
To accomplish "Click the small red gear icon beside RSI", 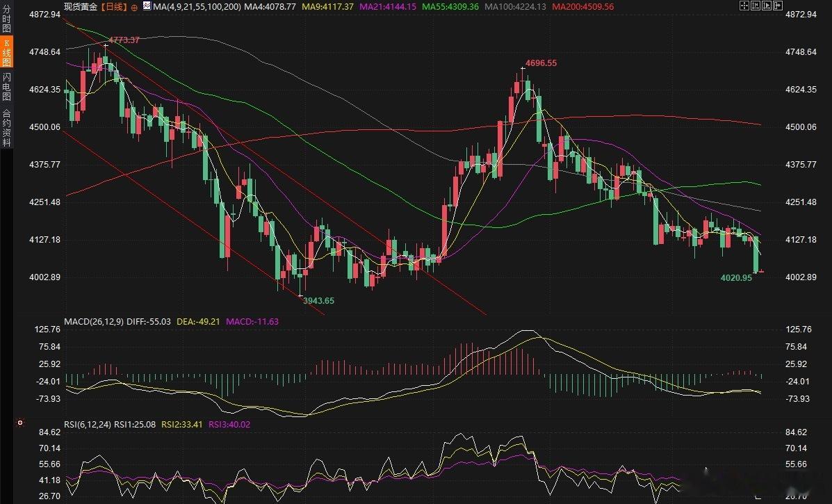I will tap(20, 423).
